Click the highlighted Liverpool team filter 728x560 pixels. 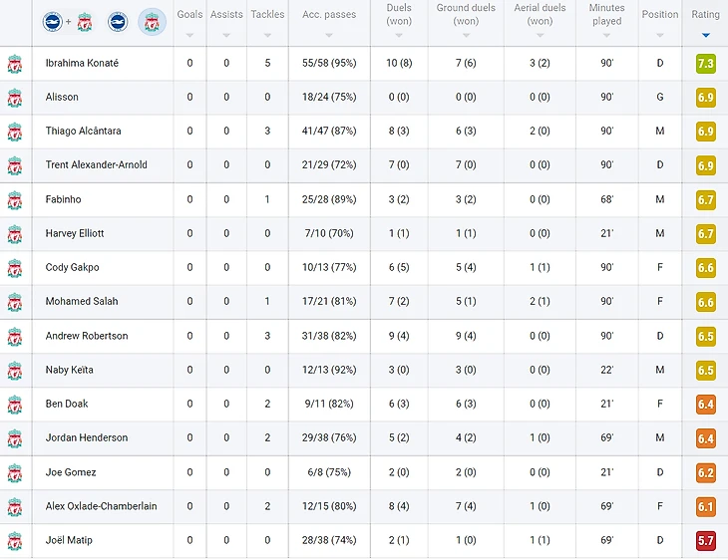(152, 22)
